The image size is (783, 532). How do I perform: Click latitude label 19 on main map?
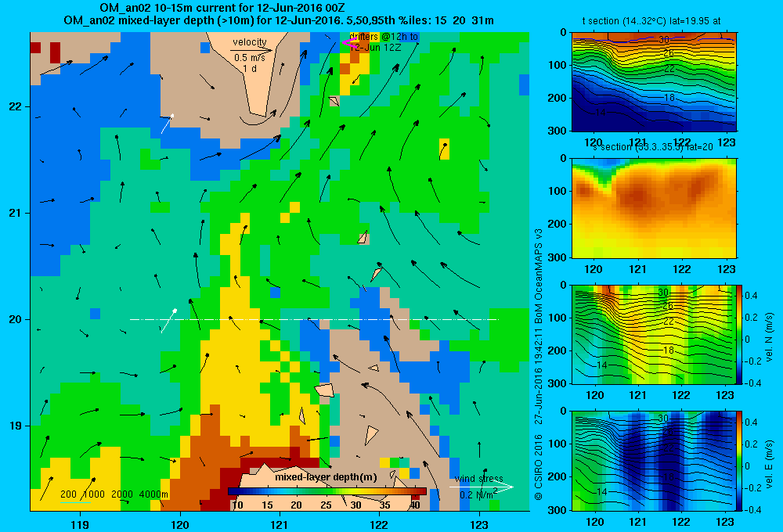click(15, 426)
